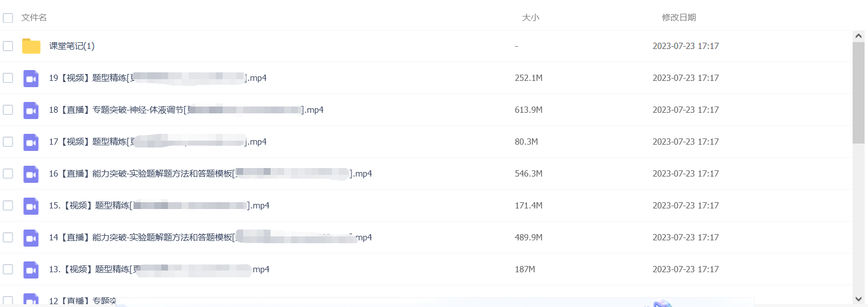Click video icon of file 17 题型精炼

click(31, 142)
